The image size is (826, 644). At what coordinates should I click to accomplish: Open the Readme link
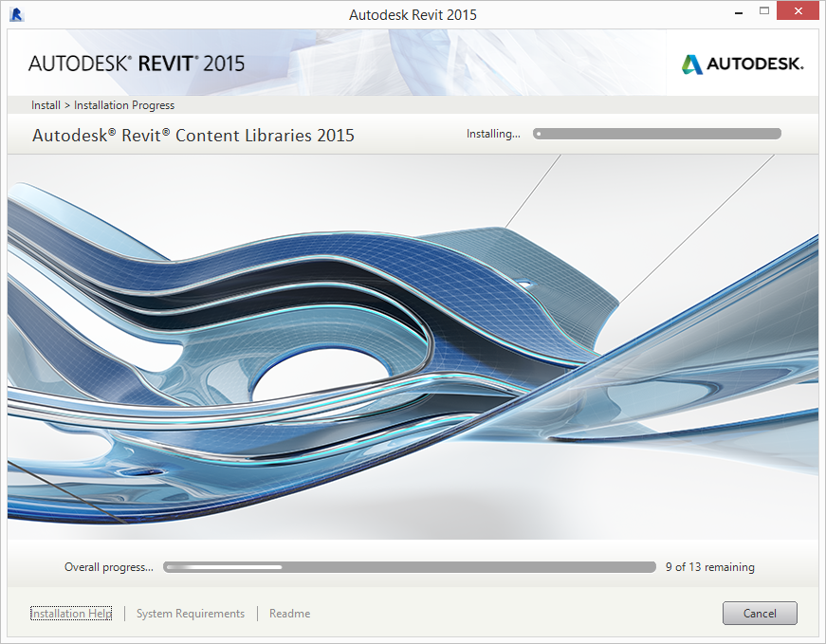[290, 614]
